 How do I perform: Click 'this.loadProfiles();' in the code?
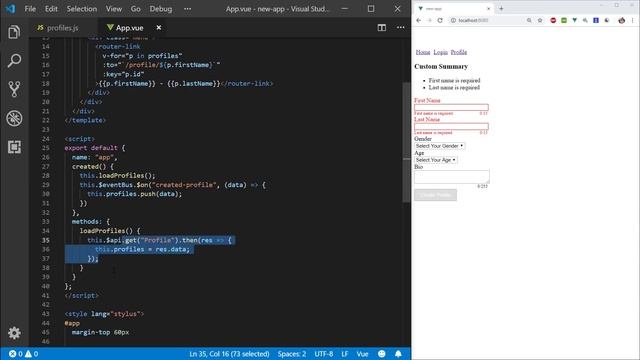tap(118, 176)
